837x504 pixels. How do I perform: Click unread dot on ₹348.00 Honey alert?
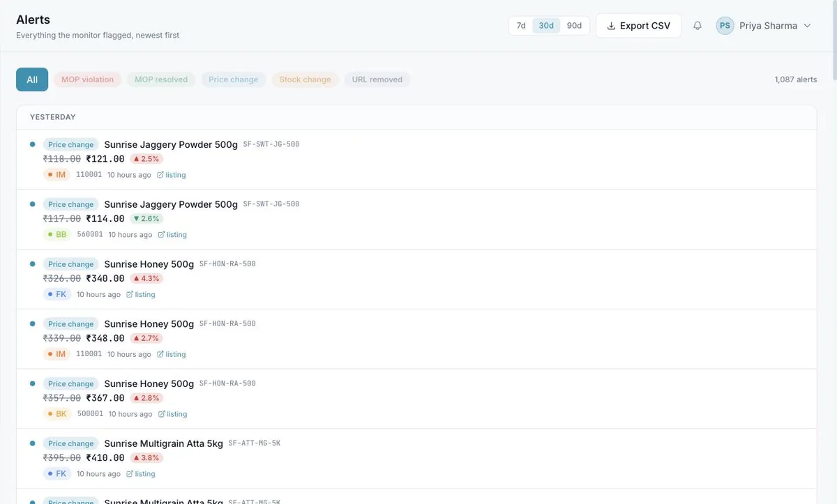pyautogui.click(x=33, y=323)
